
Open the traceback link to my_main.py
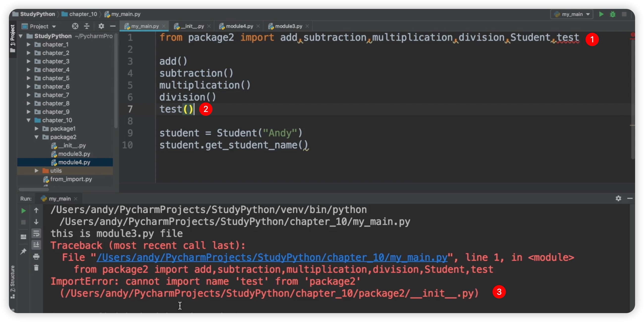[272, 258]
